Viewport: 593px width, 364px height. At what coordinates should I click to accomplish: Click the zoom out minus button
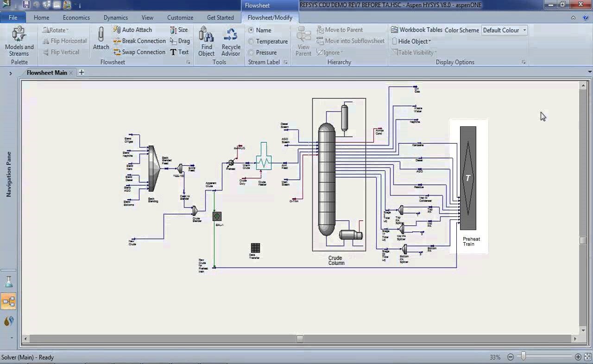pyautogui.click(x=511, y=357)
